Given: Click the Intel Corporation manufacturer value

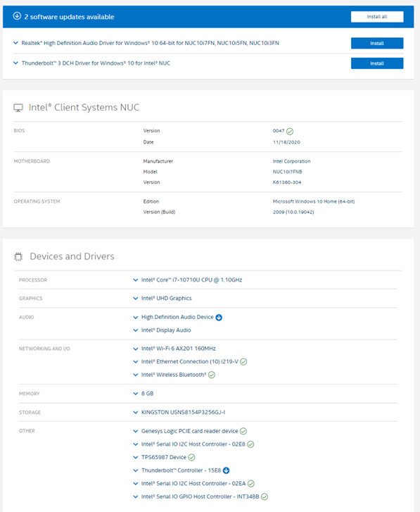Looking at the screenshot, I should [x=291, y=161].
